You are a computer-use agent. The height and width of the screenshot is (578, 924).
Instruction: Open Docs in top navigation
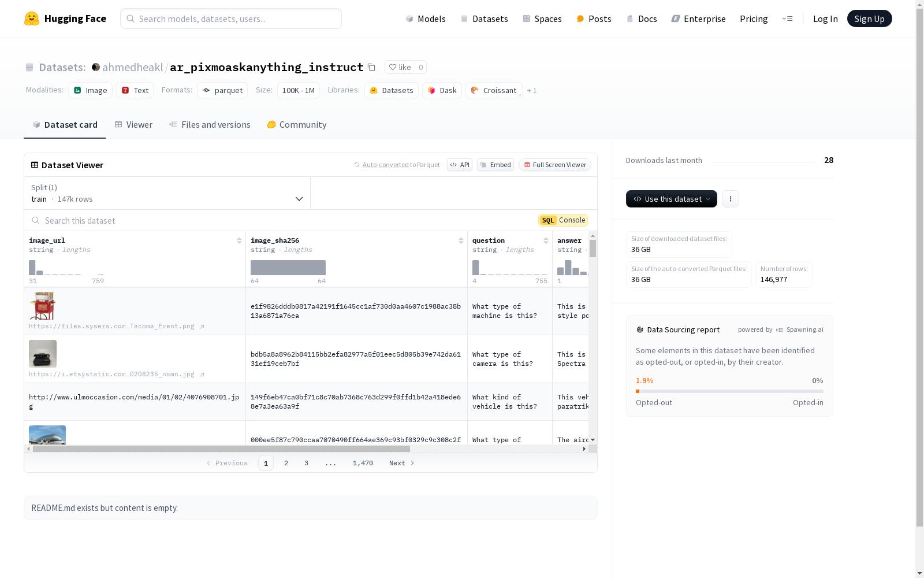click(642, 18)
